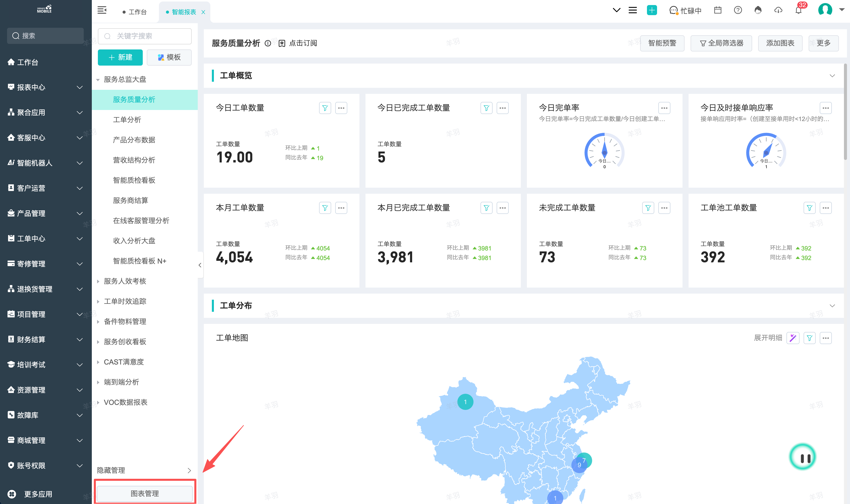Screen dimensions: 850x504
Task: Click 展开明细 on 工单地图
Action: [768, 338]
